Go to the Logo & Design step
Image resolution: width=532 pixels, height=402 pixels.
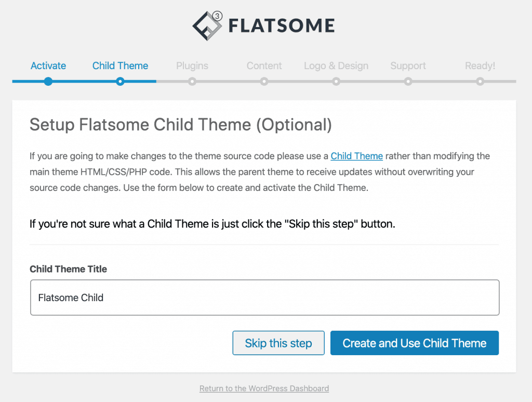point(336,66)
